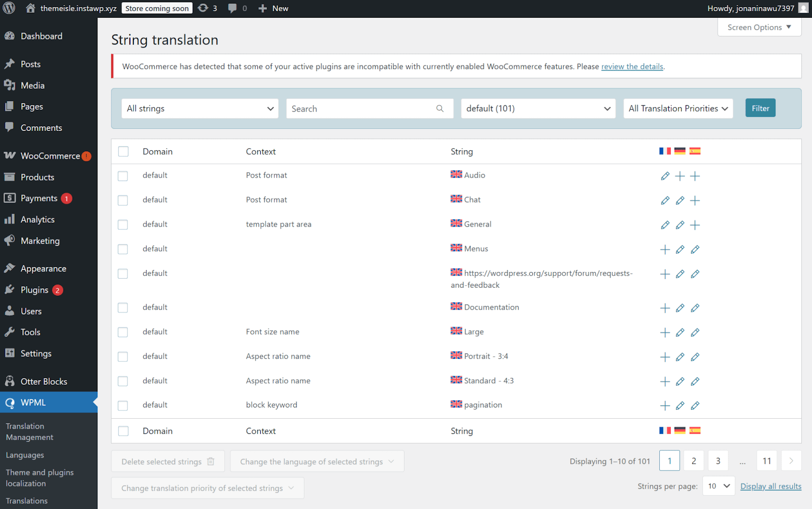Go to Translation Management submenu
812x509 pixels.
pos(29,432)
